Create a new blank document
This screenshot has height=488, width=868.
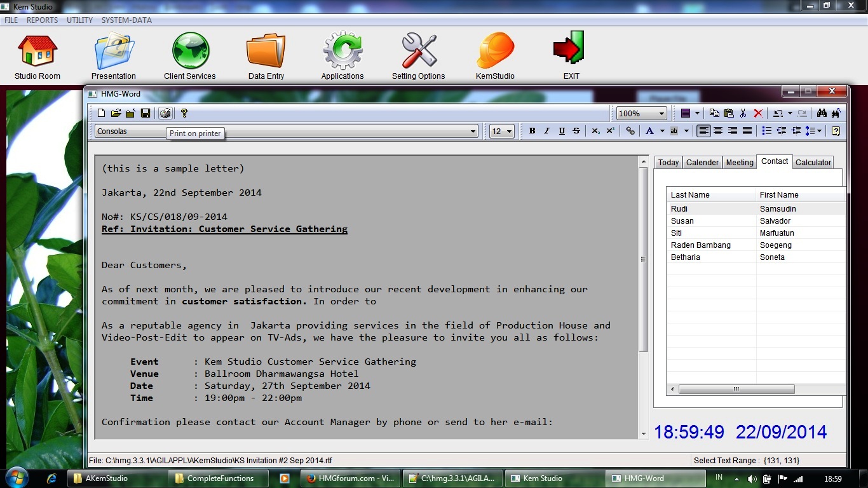[x=102, y=113]
